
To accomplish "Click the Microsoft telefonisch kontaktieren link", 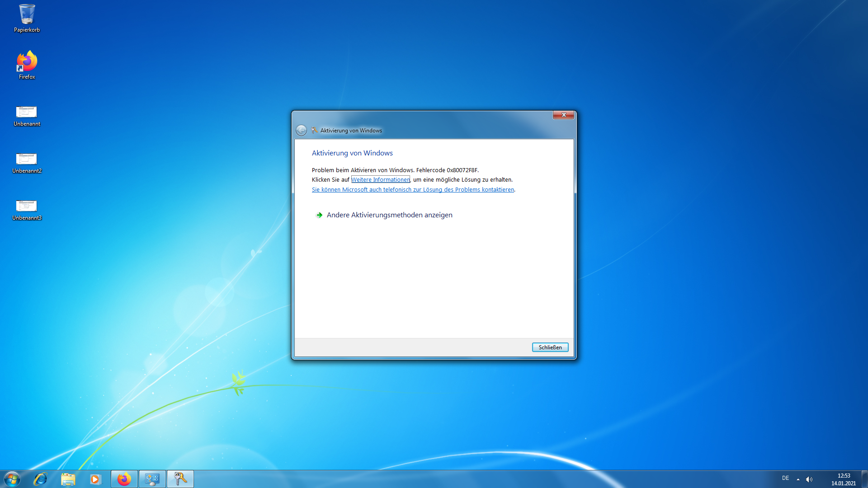I will click(412, 190).
